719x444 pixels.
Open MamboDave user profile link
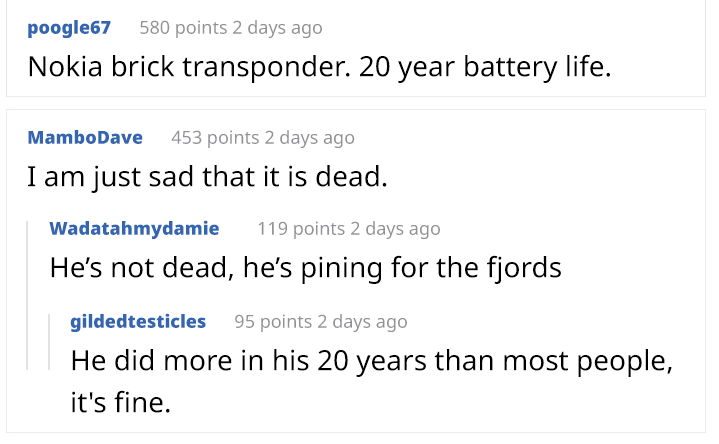tap(85, 138)
